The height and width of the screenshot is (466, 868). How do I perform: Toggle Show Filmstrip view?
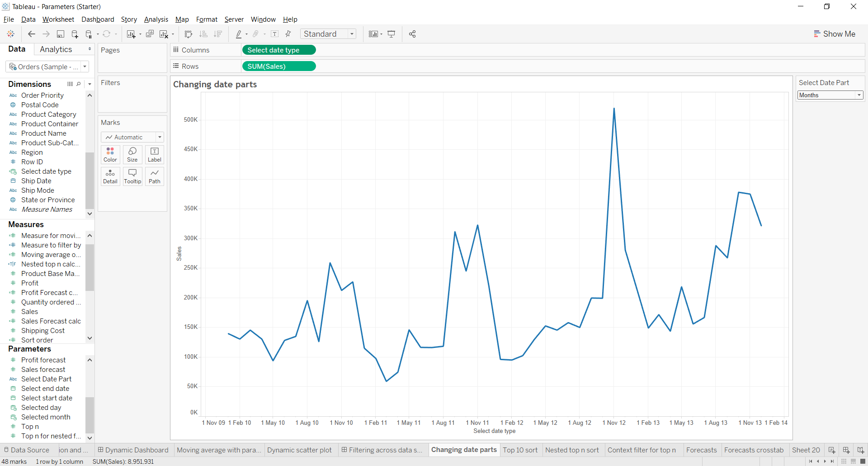853,461
